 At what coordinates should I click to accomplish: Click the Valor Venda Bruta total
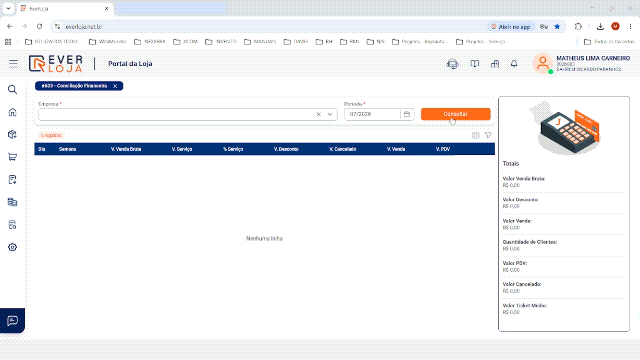524,182
